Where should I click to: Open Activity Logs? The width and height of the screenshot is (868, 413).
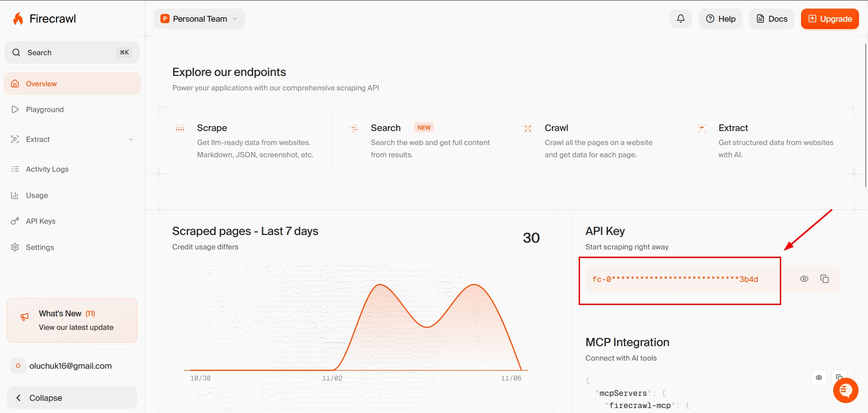tap(72, 169)
